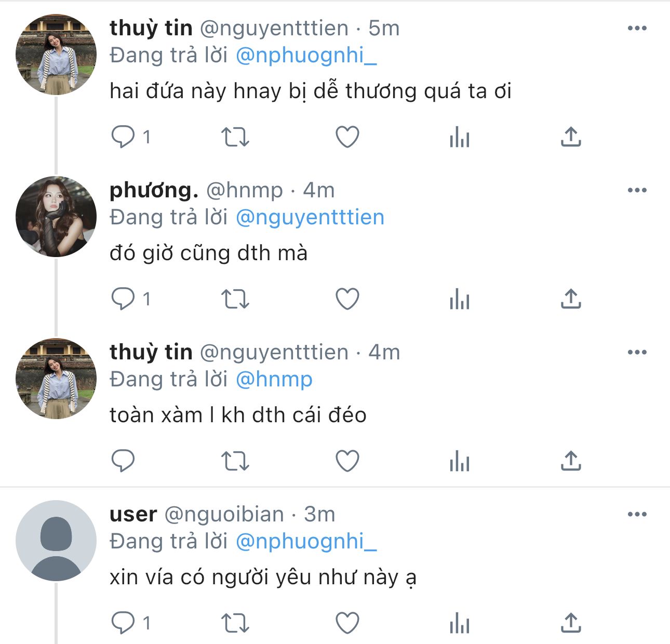The height and width of the screenshot is (644, 670).
Task: Open phương's profile picture
Action: (56, 217)
